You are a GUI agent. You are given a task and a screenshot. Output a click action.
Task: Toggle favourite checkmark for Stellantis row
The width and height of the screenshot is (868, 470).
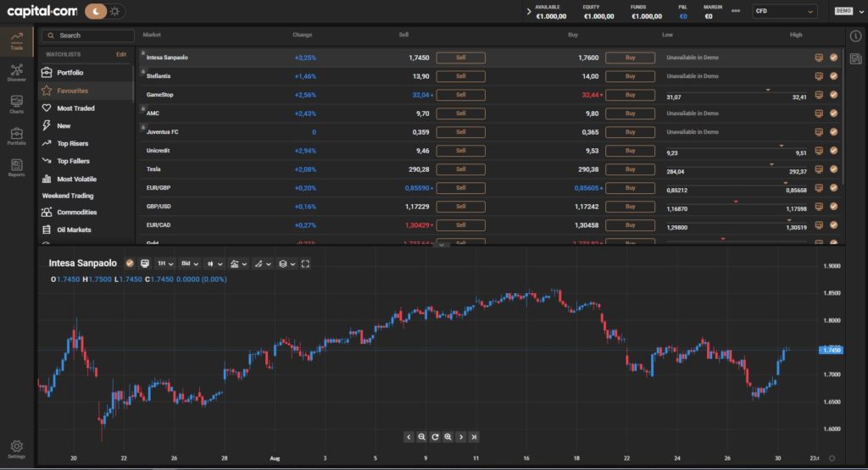[x=834, y=76]
